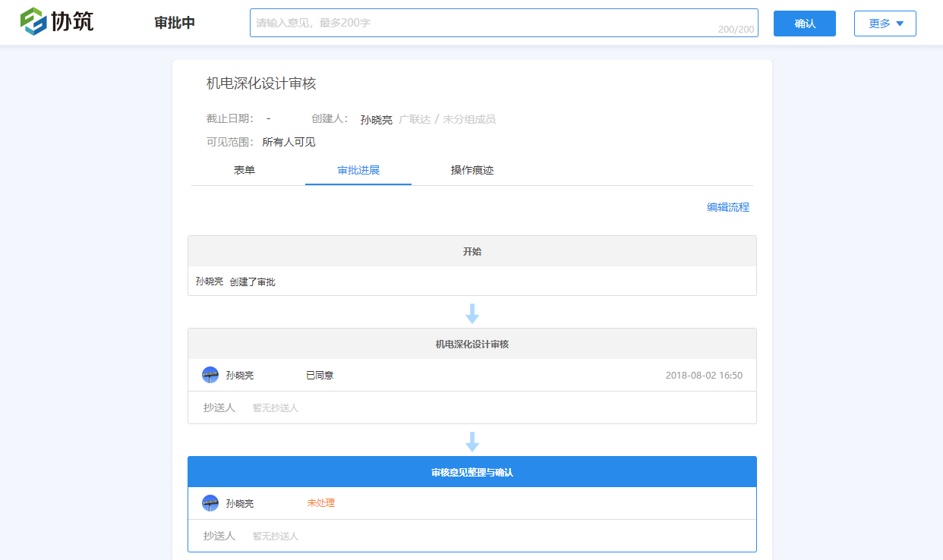Viewport: 943px width, 560px height.
Task: Open the 编辑流程 link
Action: coord(727,206)
